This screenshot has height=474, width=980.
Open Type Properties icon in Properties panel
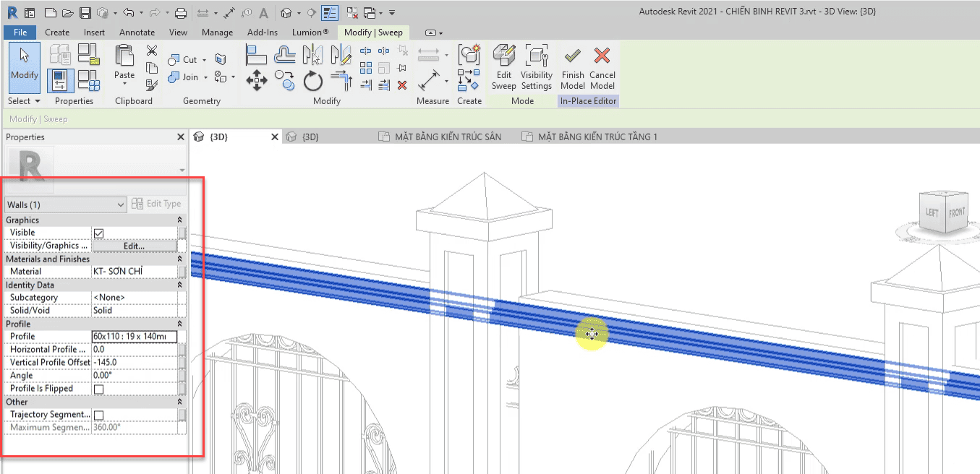[x=61, y=55]
